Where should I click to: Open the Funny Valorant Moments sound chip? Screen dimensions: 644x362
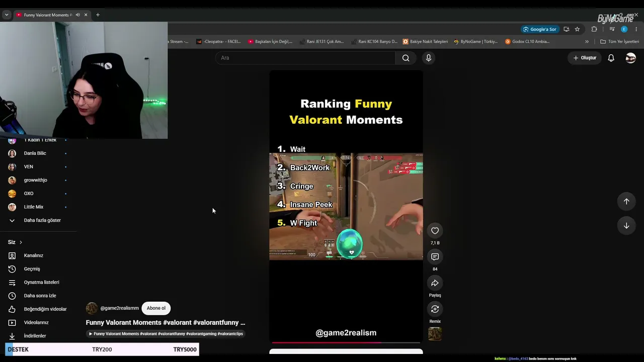(166, 334)
